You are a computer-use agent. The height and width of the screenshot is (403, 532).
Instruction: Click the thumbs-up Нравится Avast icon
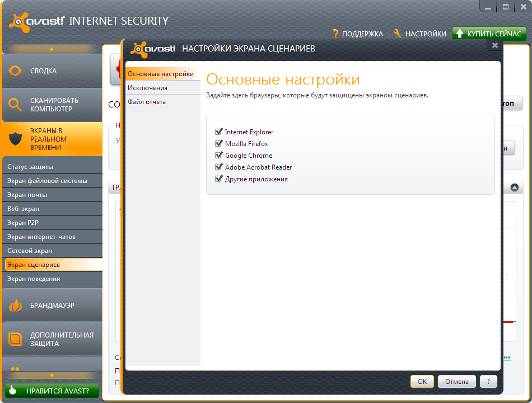point(13,391)
